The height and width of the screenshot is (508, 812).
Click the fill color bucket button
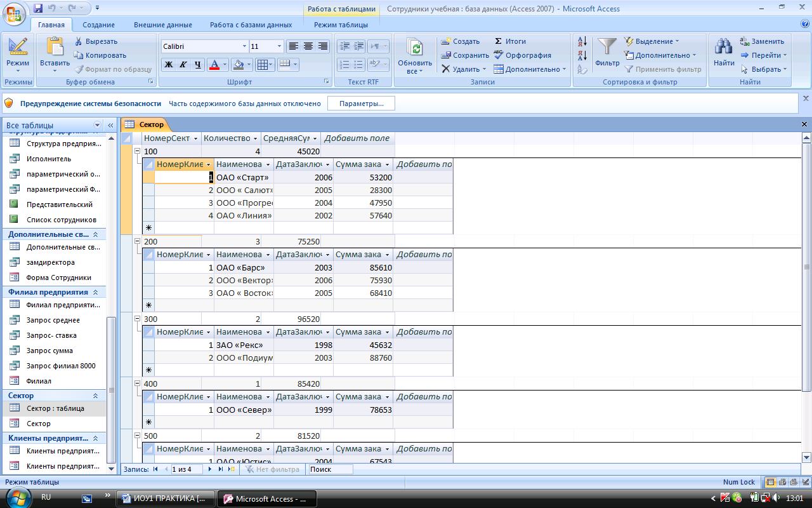pos(238,64)
